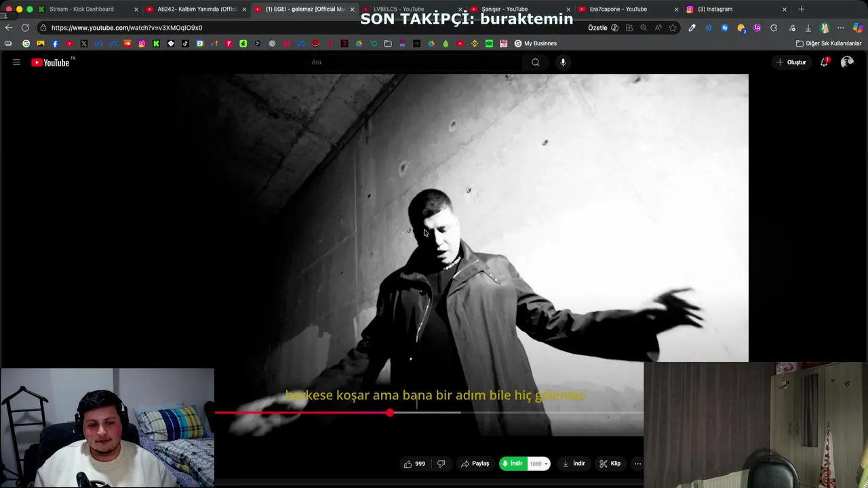Image resolution: width=868 pixels, height=488 pixels.
Task: Create a clip with the Klip button
Action: click(x=610, y=464)
